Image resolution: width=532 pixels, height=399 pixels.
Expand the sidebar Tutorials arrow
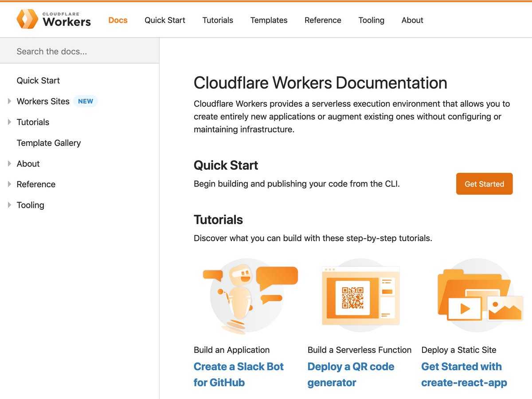pos(9,122)
